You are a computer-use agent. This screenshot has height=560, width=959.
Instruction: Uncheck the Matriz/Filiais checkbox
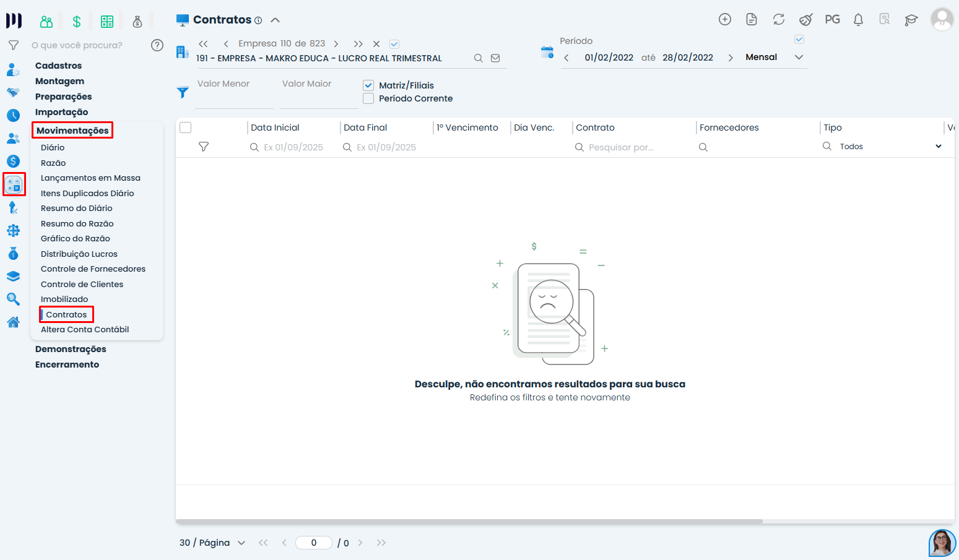(x=368, y=85)
